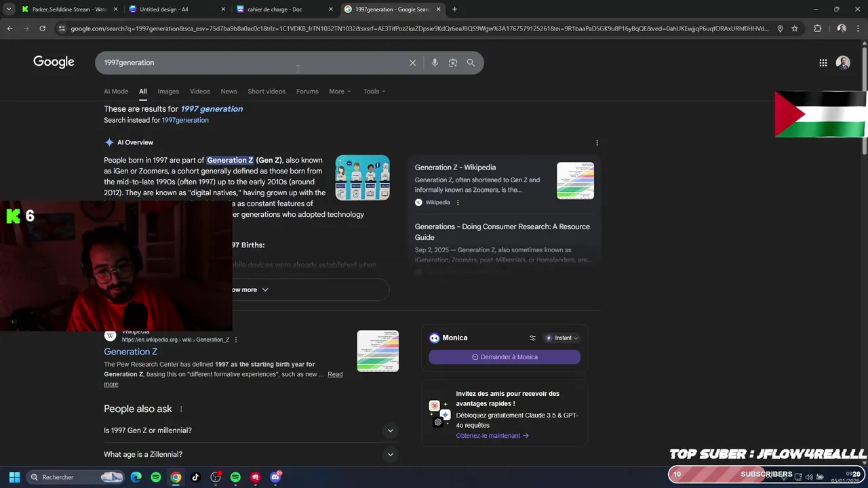Open People also ask options menu
This screenshot has width=868, height=488.
tap(181, 409)
